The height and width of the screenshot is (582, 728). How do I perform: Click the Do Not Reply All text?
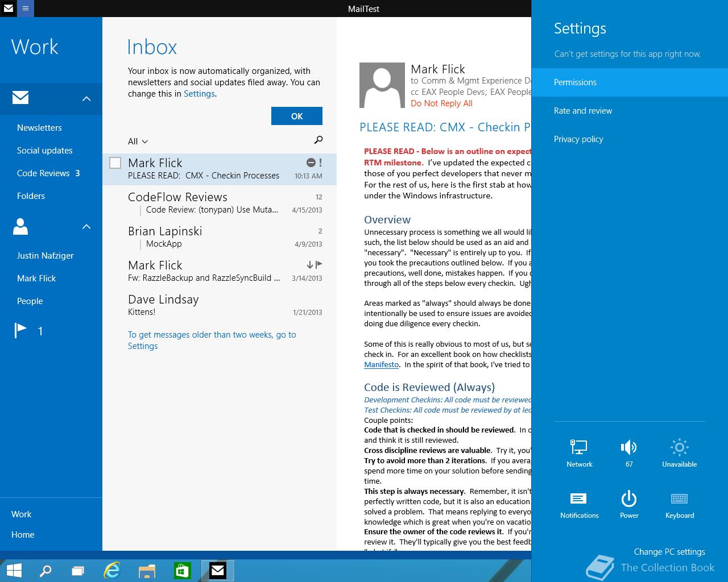[x=441, y=103]
